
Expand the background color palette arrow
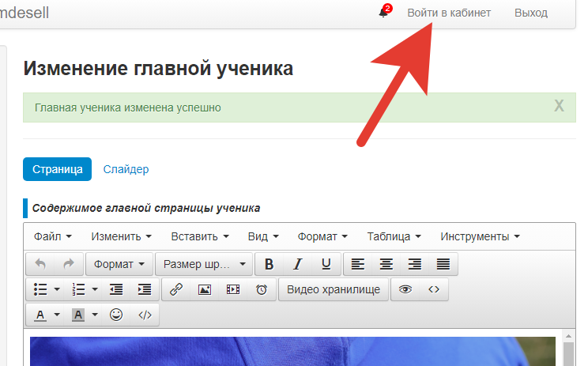(x=95, y=315)
